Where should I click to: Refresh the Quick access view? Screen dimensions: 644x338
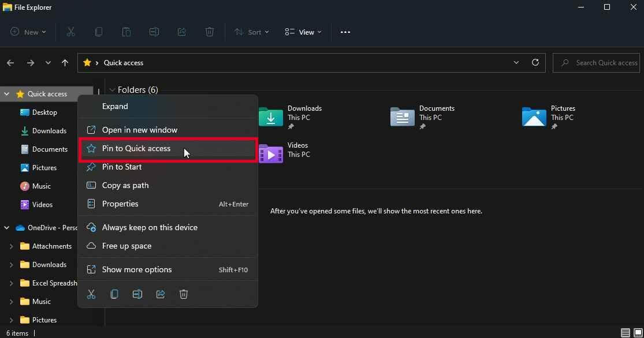coord(535,62)
